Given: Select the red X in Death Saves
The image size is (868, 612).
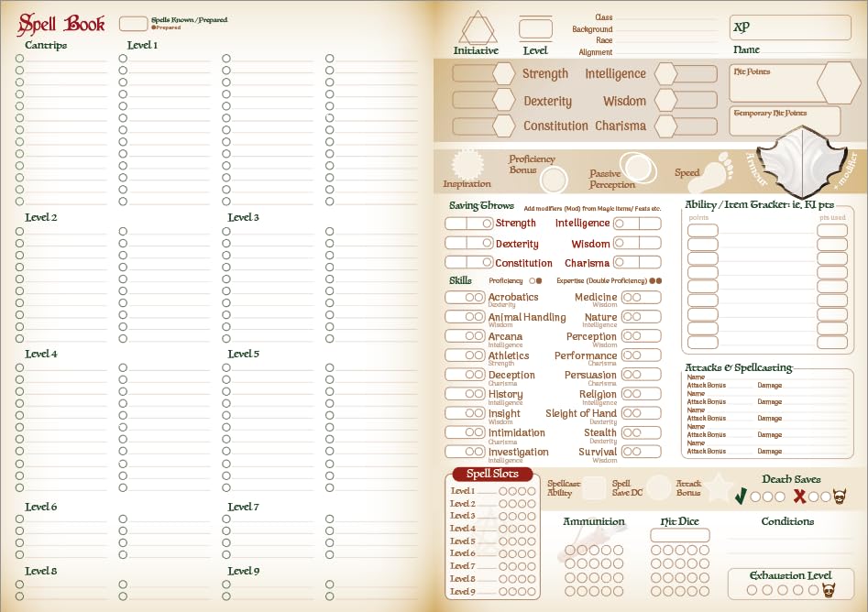Looking at the screenshot, I should coord(799,497).
